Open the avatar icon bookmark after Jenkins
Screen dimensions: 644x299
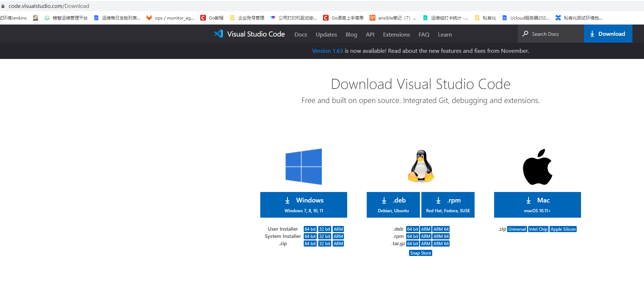(35, 18)
